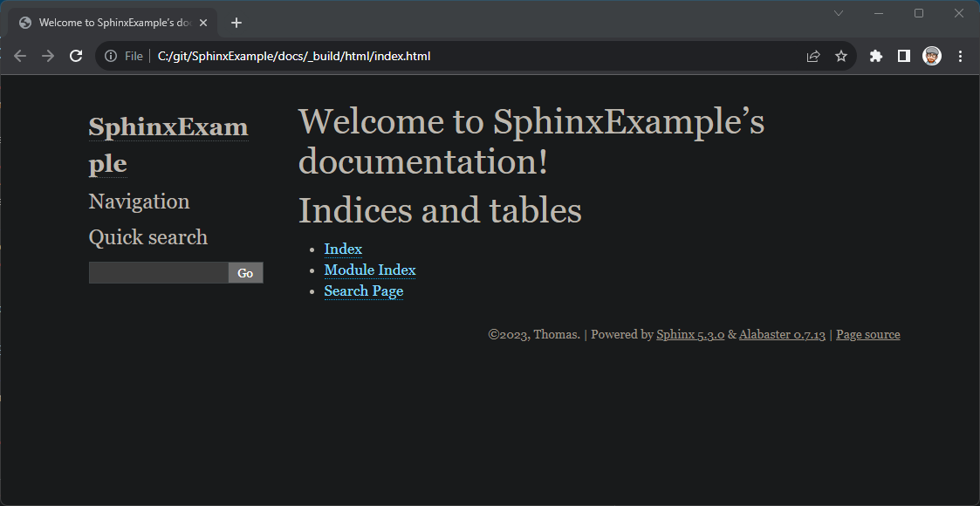Click the Welcome to SphinxExample's documentation heading
The width and height of the screenshot is (980, 506).
pyautogui.click(x=531, y=141)
